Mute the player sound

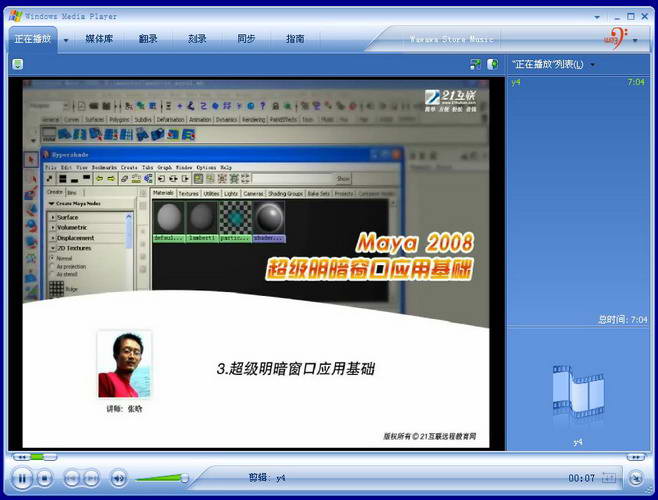[x=119, y=478]
